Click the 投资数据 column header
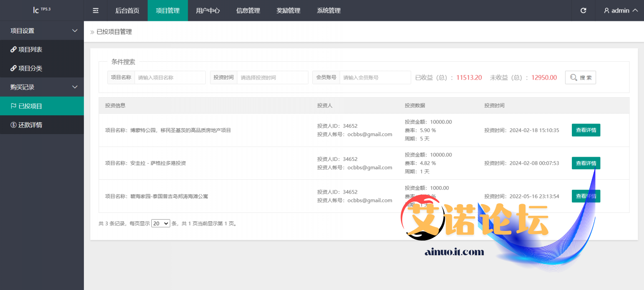 tap(415, 106)
